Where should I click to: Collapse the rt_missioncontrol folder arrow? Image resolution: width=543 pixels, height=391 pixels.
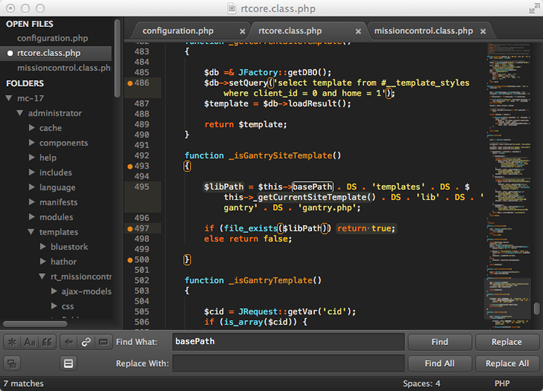coord(42,276)
